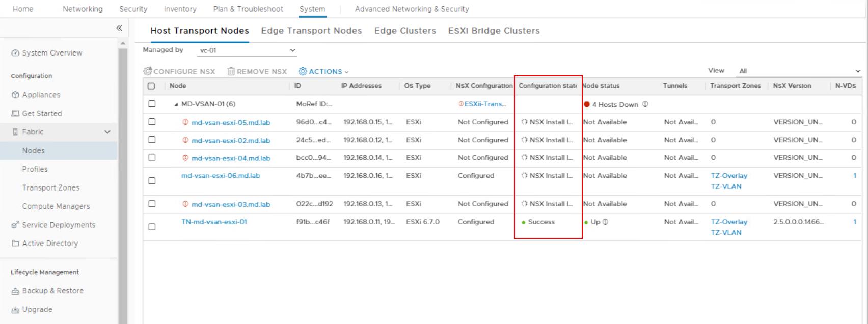The width and height of the screenshot is (868, 324).
Task: Open the Security top menu
Action: 133,9
